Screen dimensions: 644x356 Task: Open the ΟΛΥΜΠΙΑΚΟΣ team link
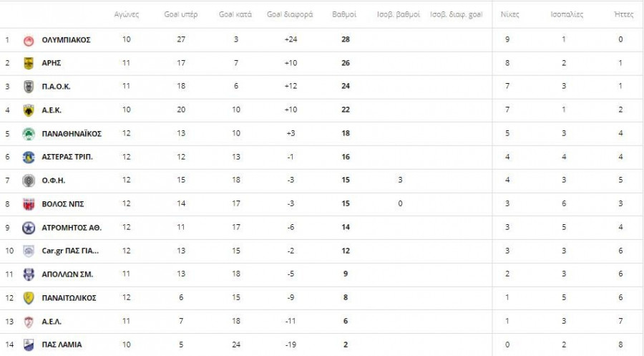[66, 40]
